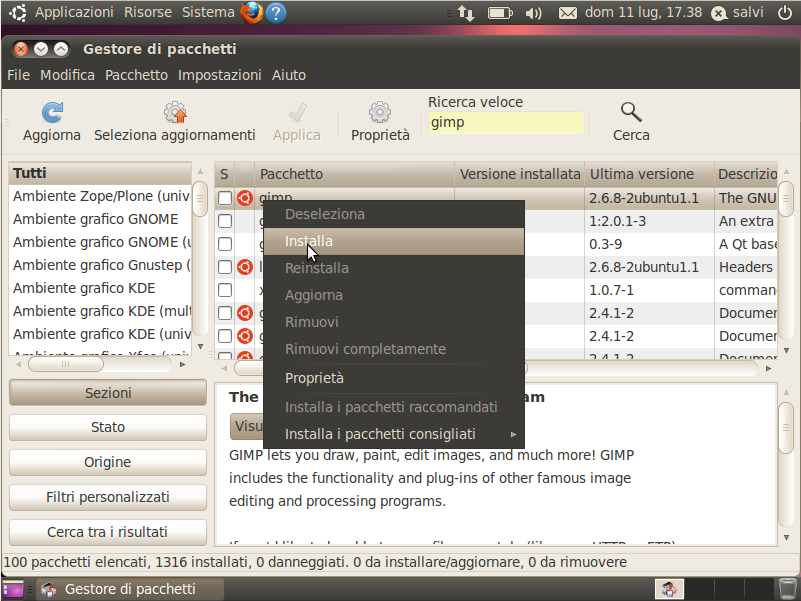Open the Risorse menu in top panel
This screenshot has width=801, height=601.
pyautogui.click(x=148, y=12)
